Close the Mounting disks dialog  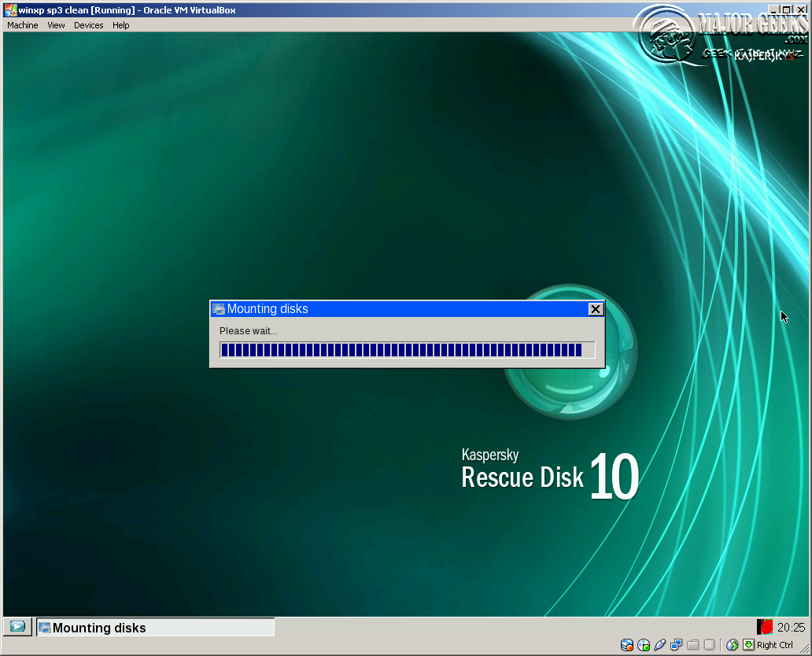(x=596, y=309)
